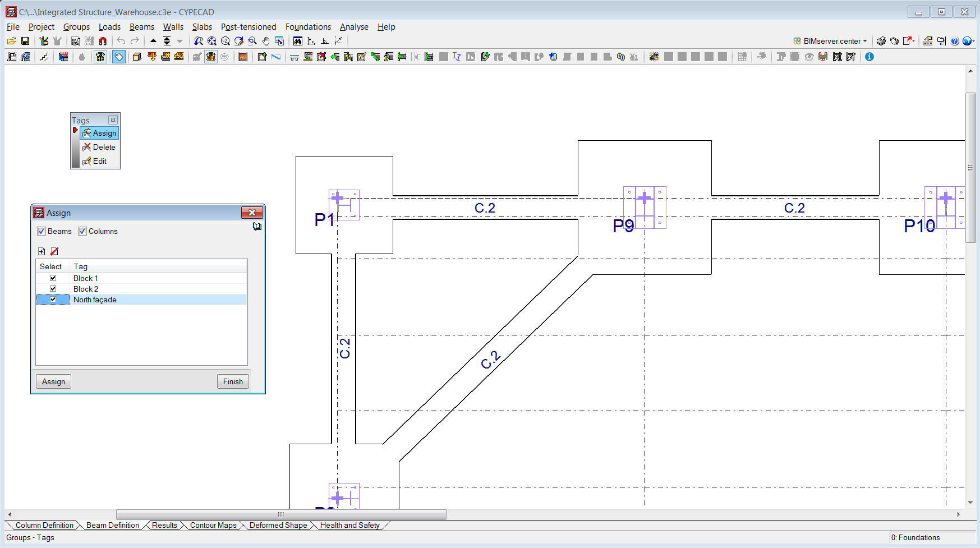Image resolution: width=980 pixels, height=548 pixels.
Task: Open CYPECAD help with the question mark icon
Action: [954, 41]
